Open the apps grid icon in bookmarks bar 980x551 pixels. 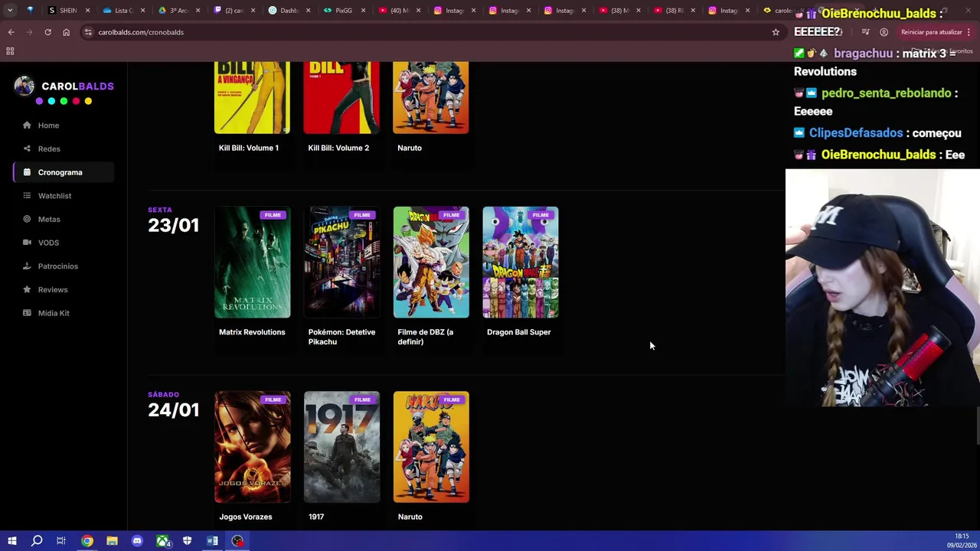point(10,51)
